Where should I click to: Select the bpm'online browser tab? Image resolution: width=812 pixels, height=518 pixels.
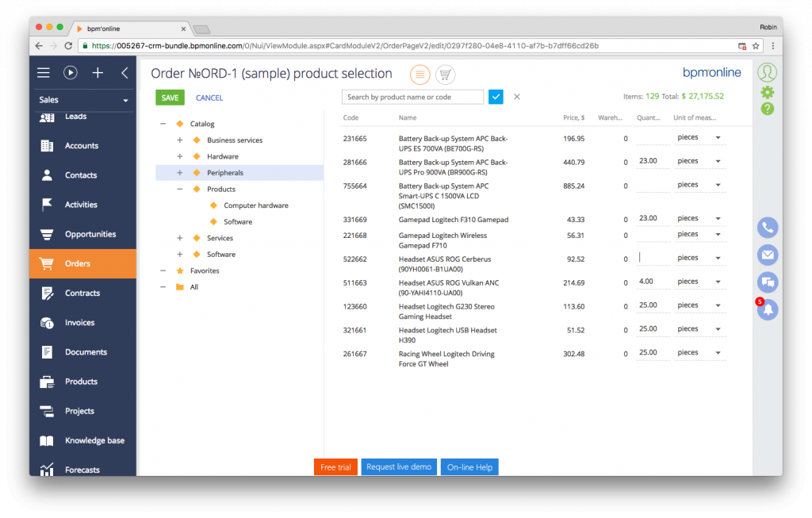(x=131, y=29)
